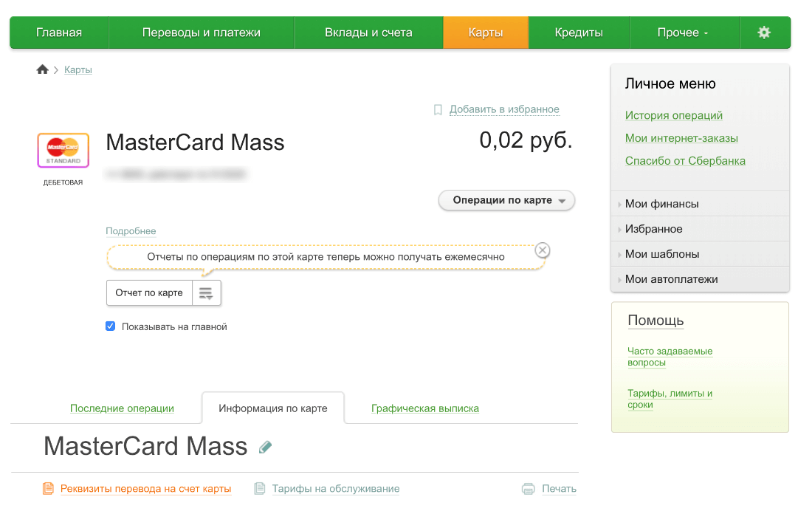812x514 pixels.
Task: Click the Помощь heading link
Action: click(x=656, y=321)
